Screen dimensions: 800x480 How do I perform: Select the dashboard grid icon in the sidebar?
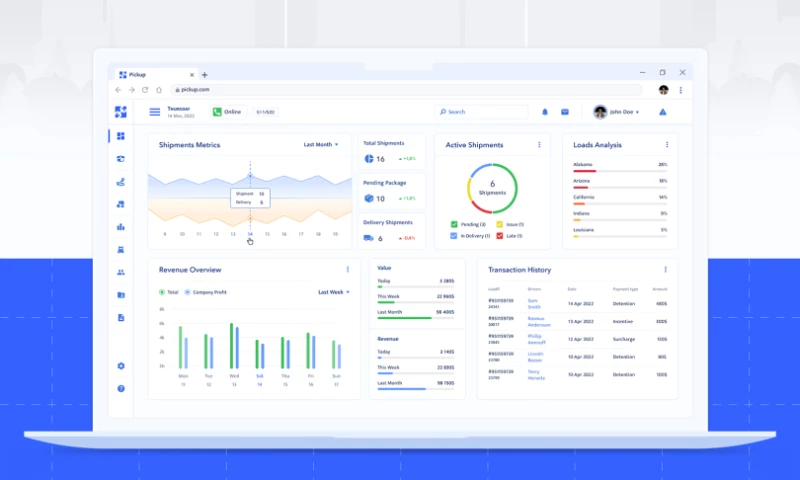(121, 136)
